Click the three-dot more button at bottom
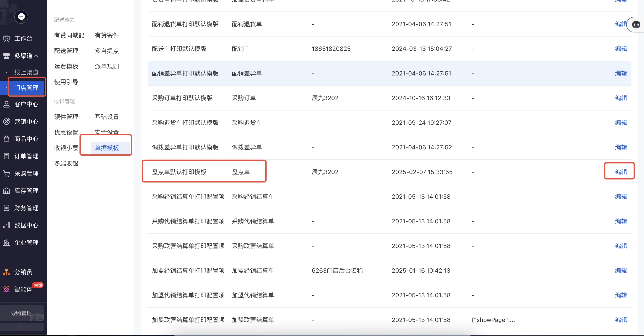Image resolution: width=644 pixels, height=336 pixels. click(x=21, y=327)
